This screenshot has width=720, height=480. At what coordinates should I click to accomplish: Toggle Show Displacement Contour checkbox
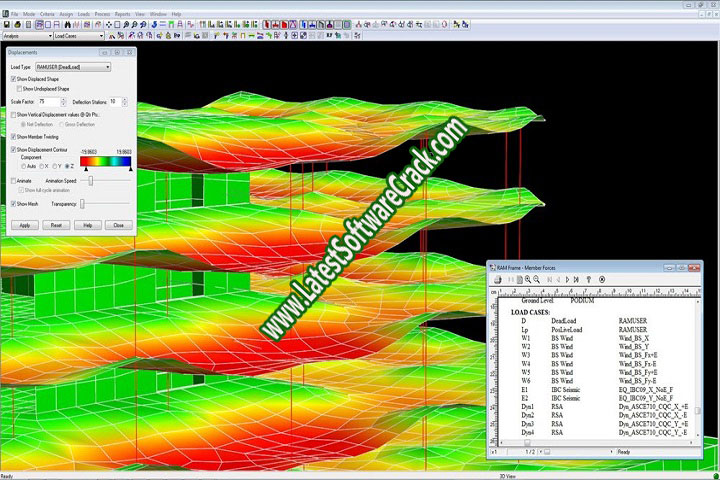[x=13, y=150]
